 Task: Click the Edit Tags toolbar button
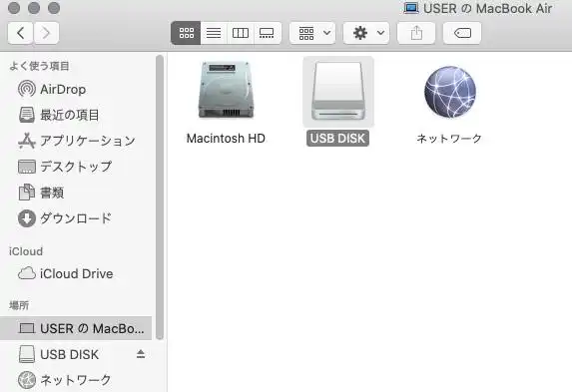click(462, 33)
